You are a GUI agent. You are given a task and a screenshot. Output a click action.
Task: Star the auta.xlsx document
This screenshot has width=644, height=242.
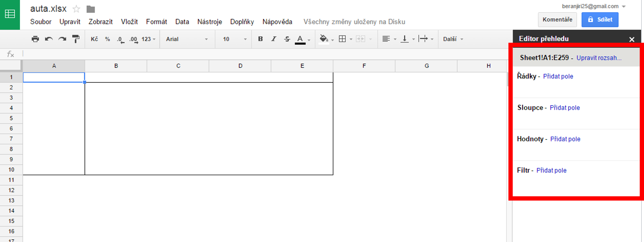point(76,9)
